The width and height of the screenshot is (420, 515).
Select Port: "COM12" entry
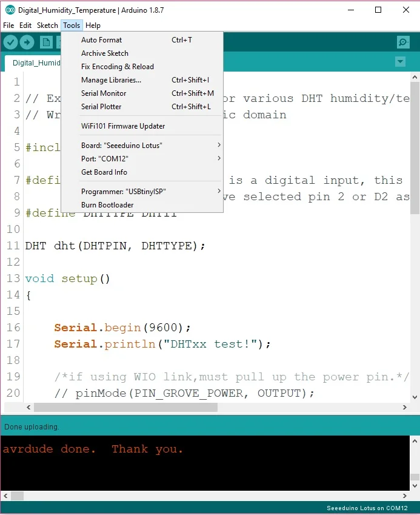pos(142,159)
